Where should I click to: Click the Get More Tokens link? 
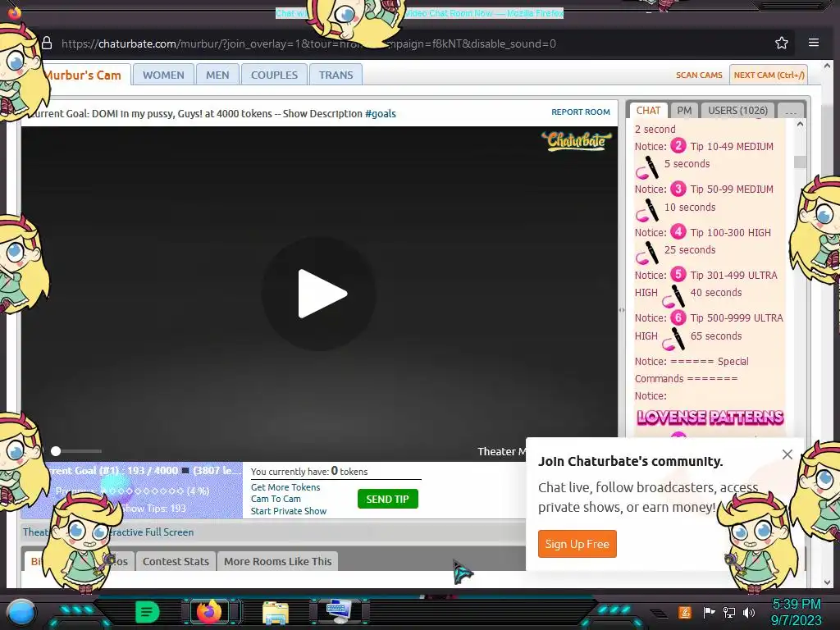pyautogui.click(x=285, y=487)
